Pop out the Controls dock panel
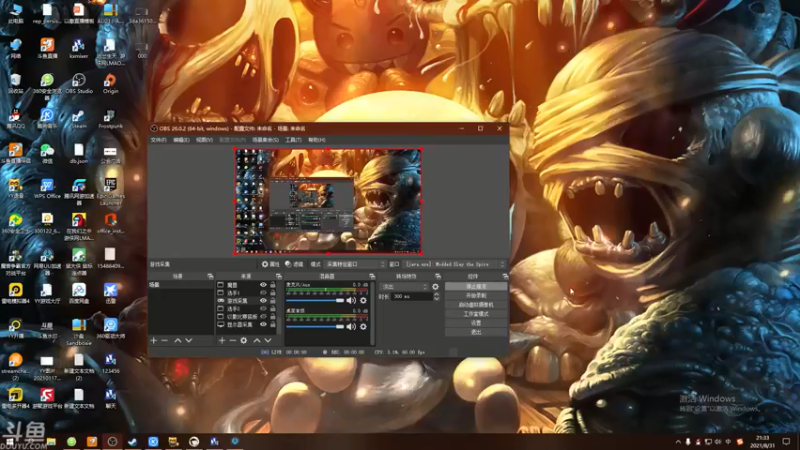Image resolution: width=800 pixels, height=450 pixels. pyautogui.click(x=505, y=276)
